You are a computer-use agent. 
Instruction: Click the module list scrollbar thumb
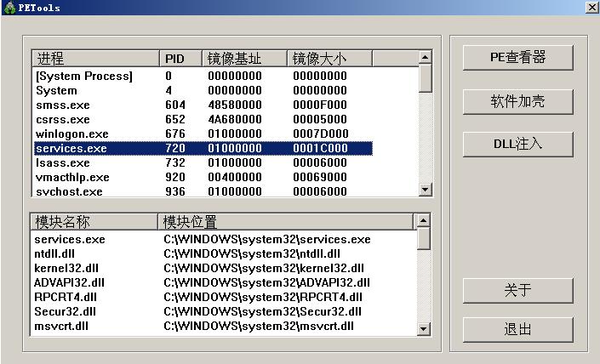coord(423,239)
